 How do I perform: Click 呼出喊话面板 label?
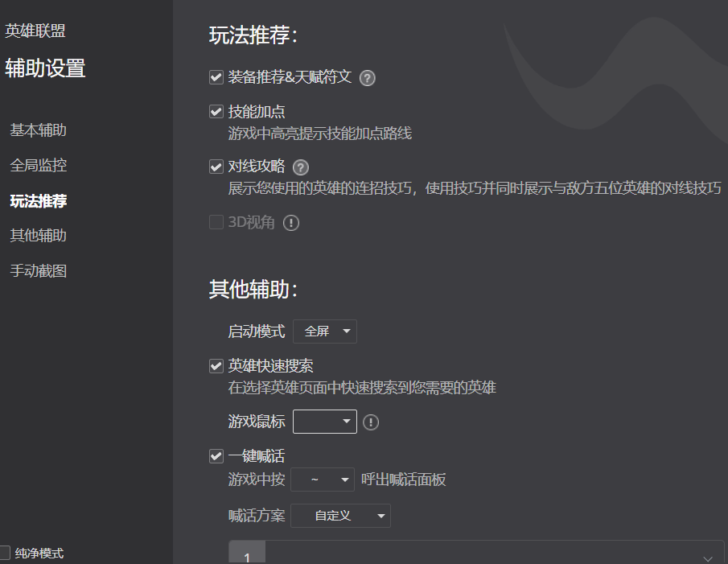pos(404,480)
